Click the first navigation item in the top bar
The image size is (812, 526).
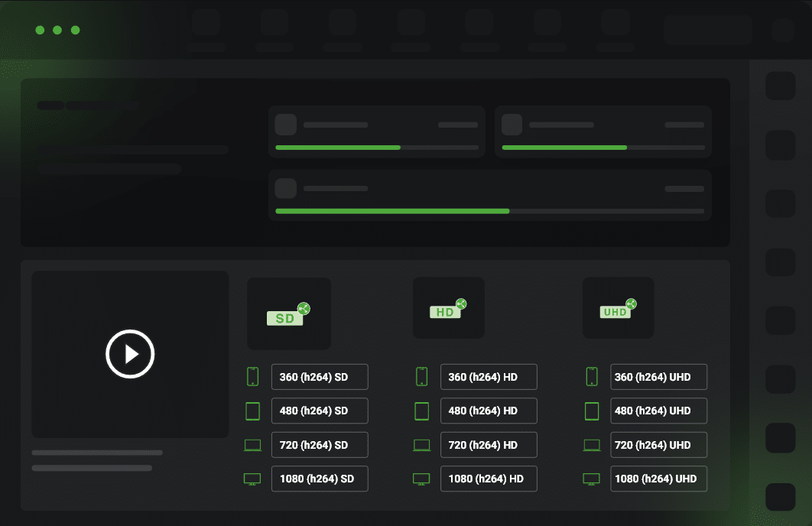point(205,31)
